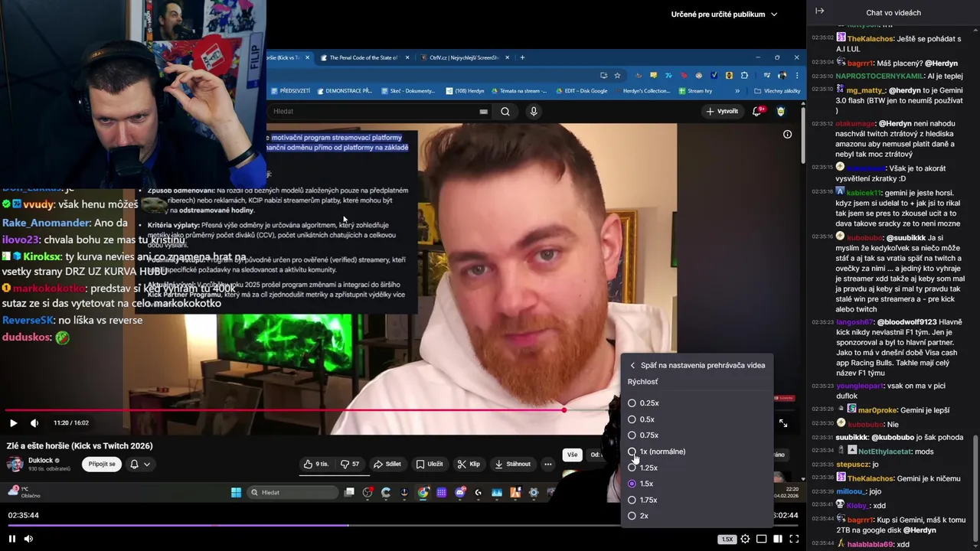
Task: Close the Kick vs Twitch browser tab
Action: [x=308, y=57]
